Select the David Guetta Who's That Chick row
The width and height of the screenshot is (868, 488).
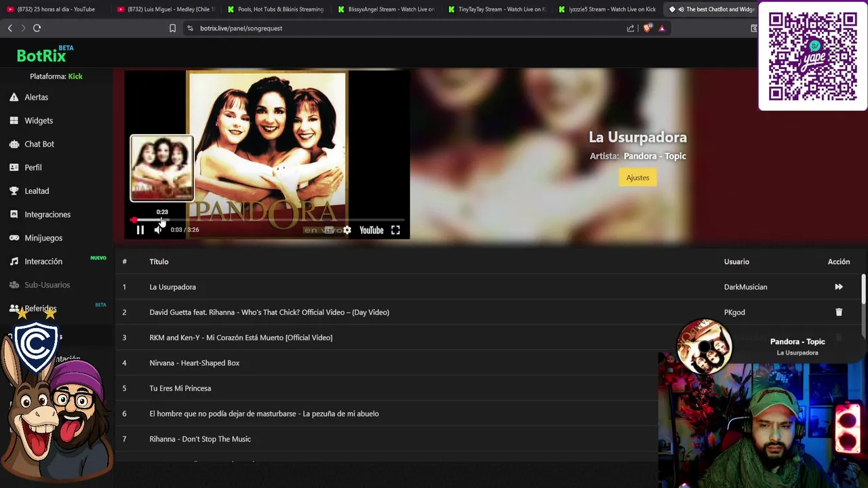click(x=488, y=312)
